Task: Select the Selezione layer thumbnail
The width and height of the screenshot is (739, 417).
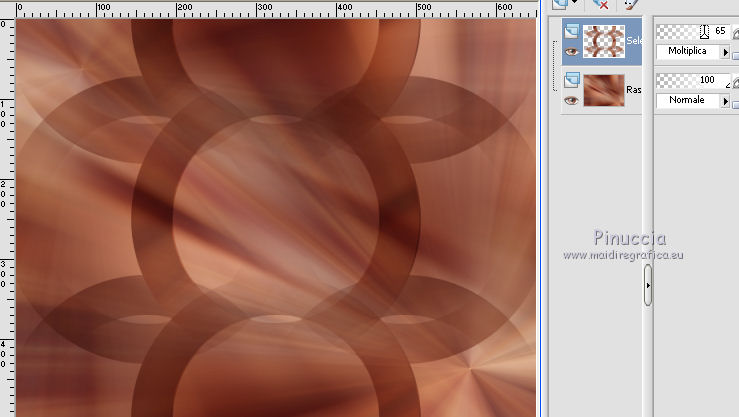Action: click(x=604, y=41)
